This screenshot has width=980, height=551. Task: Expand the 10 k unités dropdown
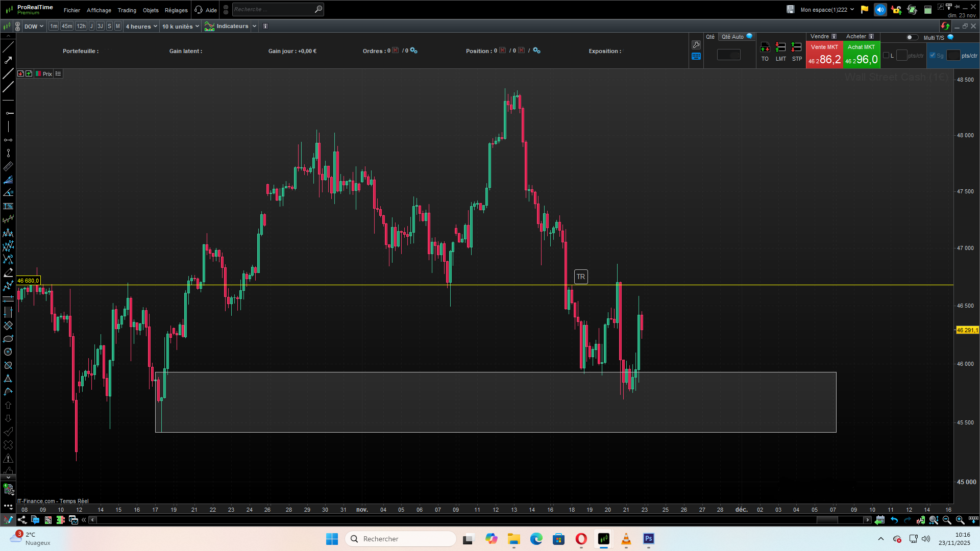click(181, 27)
